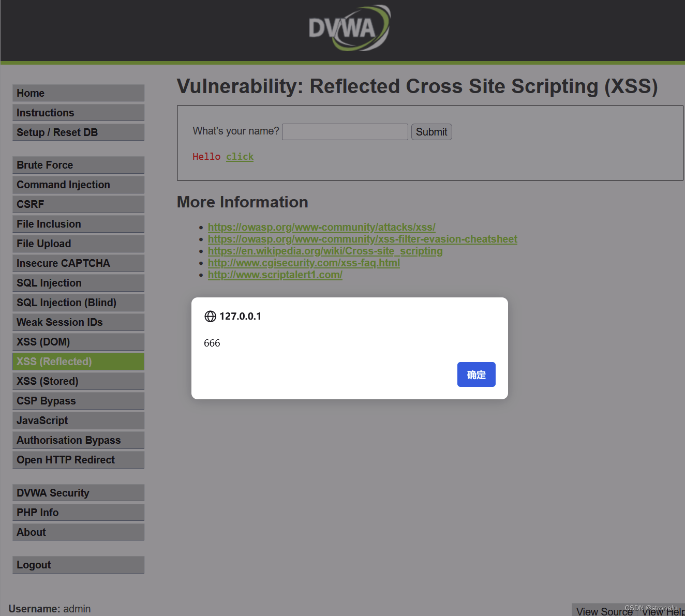The image size is (685, 616).
Task: Follow the injected 'click' link
Action: 240,157
